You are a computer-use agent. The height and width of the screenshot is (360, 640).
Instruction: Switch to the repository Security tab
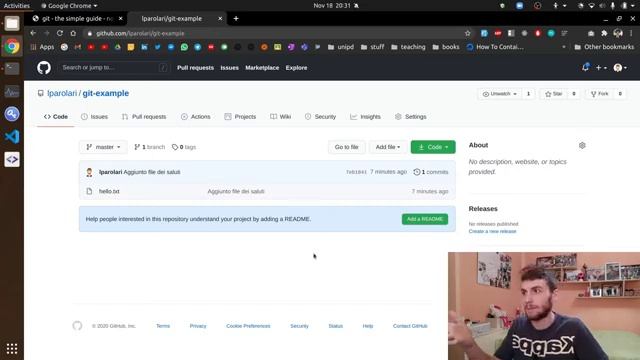click(x=320, y=117)
